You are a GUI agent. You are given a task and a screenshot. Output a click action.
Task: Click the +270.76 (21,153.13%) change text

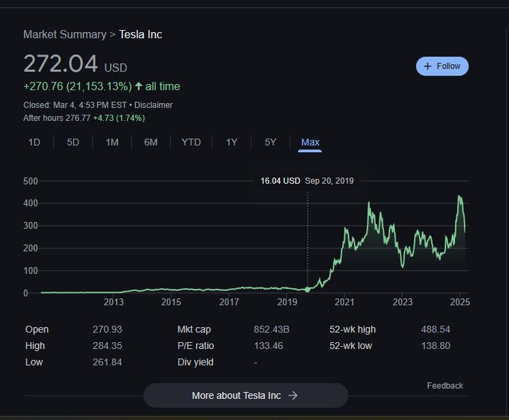click(x=78, y=86)
